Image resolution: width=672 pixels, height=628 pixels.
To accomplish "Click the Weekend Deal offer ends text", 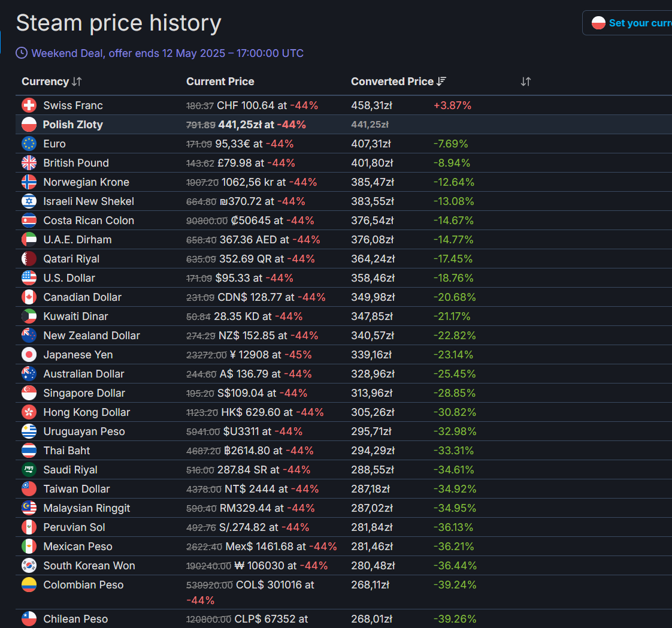I will [168, 53].
